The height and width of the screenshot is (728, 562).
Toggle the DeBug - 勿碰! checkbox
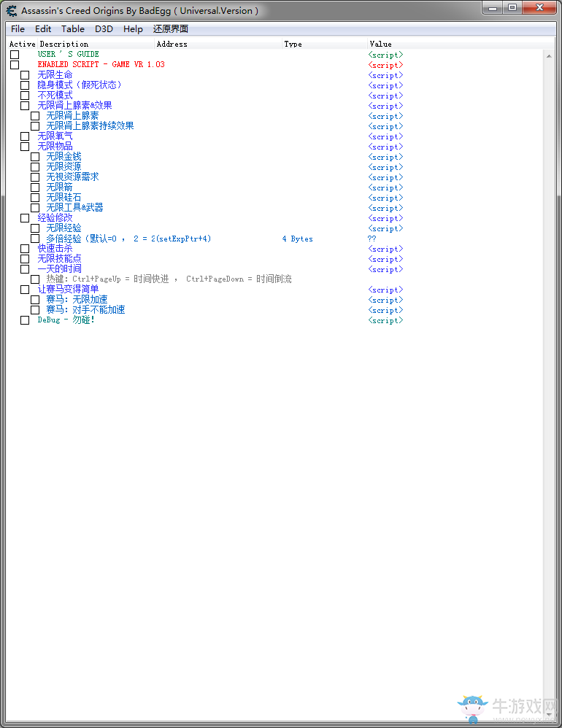[25, 320]
